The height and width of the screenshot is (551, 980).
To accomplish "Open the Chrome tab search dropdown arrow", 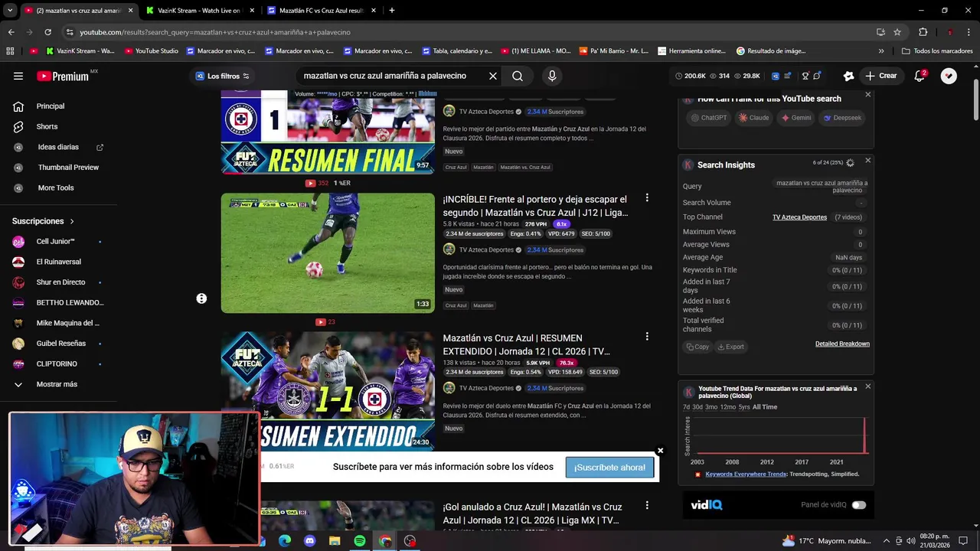I will (x=10, y=10).
